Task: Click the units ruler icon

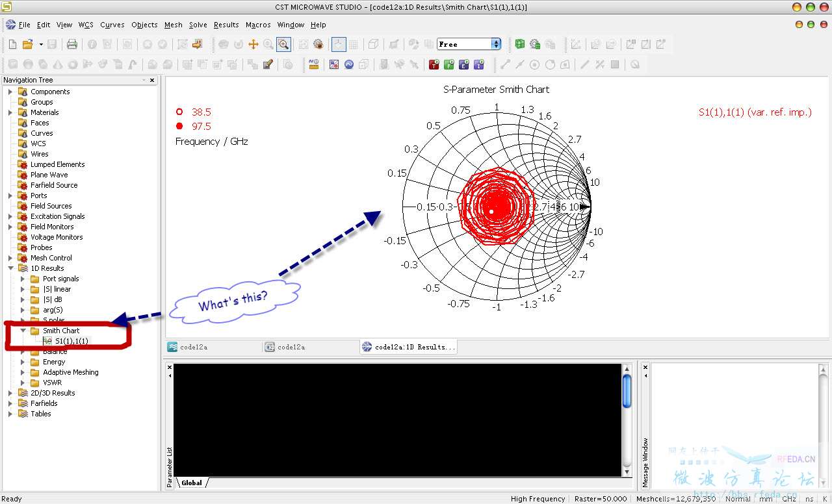Action: click(x=314, y=64)
